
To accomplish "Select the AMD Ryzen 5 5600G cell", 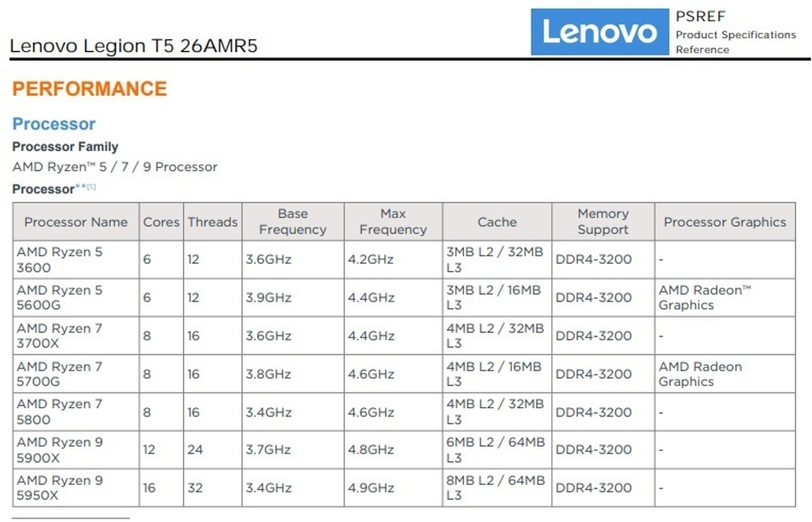I will tap(60, 298).
